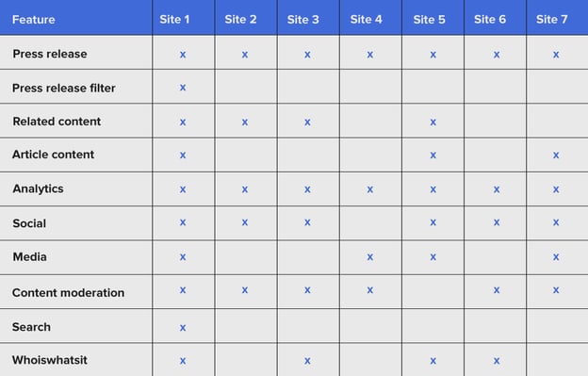Select the Whoiswhatsit row label
588x376 pixels.
(x=50, y=360)
